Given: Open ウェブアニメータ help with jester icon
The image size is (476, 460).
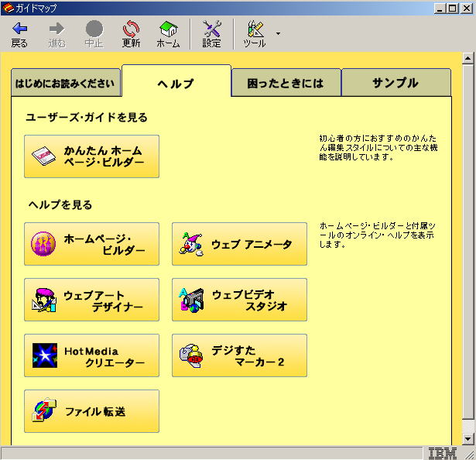Looking at the screenshot, I should (239, 244).
